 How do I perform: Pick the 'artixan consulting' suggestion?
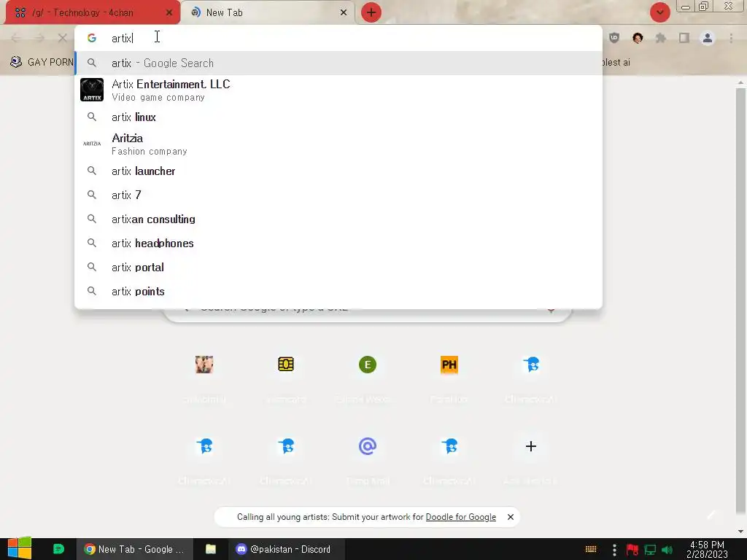[338, 219]
